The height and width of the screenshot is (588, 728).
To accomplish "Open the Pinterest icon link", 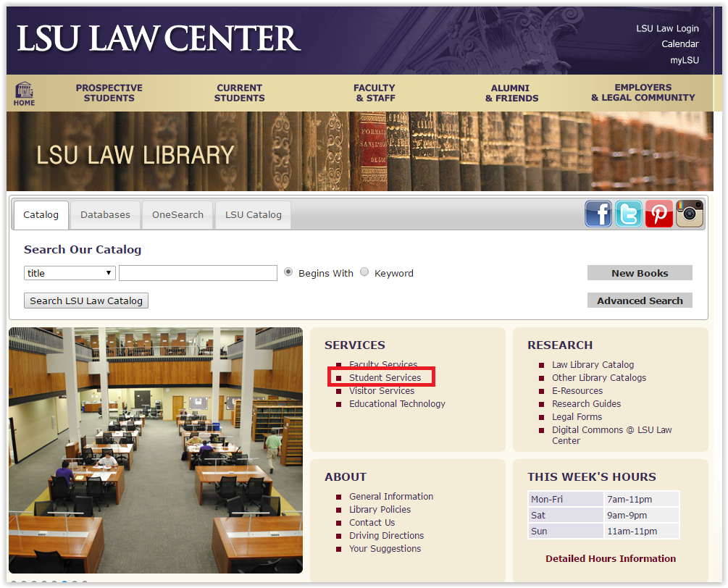I will (x=658, y=214).
